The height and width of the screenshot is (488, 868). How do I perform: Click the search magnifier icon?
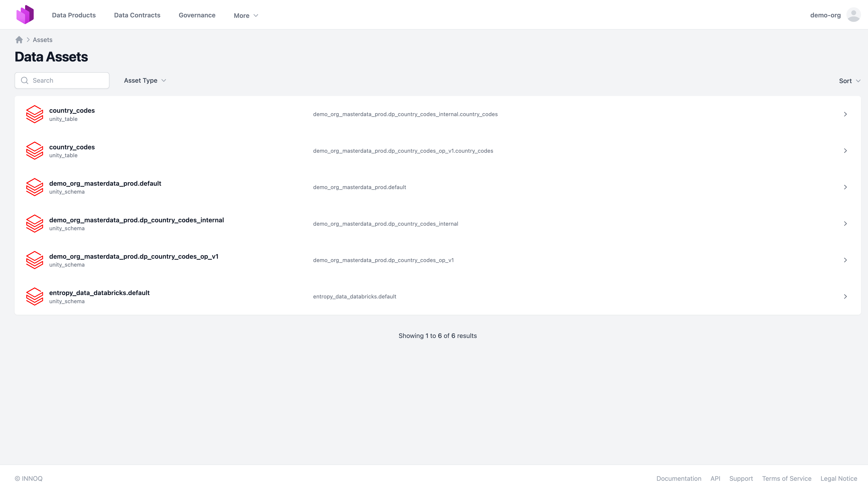click(x=25, y=80)
